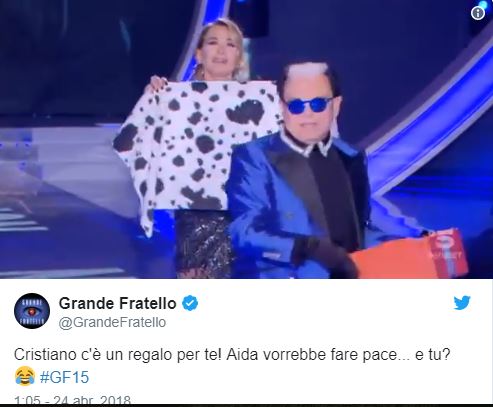Viewport: 493px width, 407px height.
Task: Open the #GF15 hashtag link
Action: [x=64, y=377]
